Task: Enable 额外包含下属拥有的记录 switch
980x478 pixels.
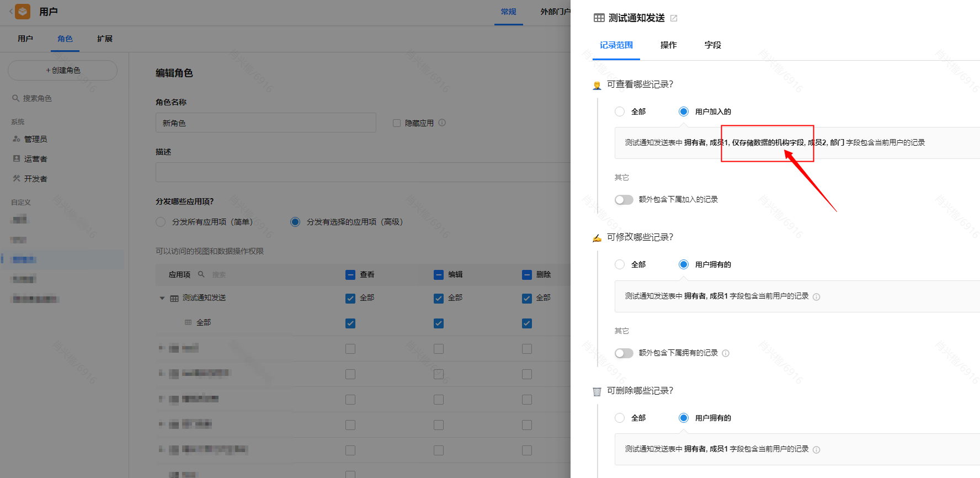Action: [x=624, y=353]
